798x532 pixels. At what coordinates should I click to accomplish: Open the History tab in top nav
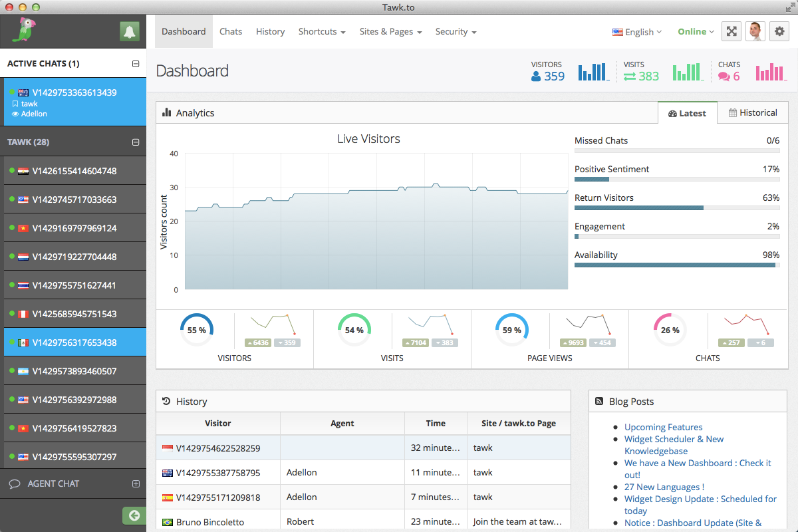click(270, 31)
